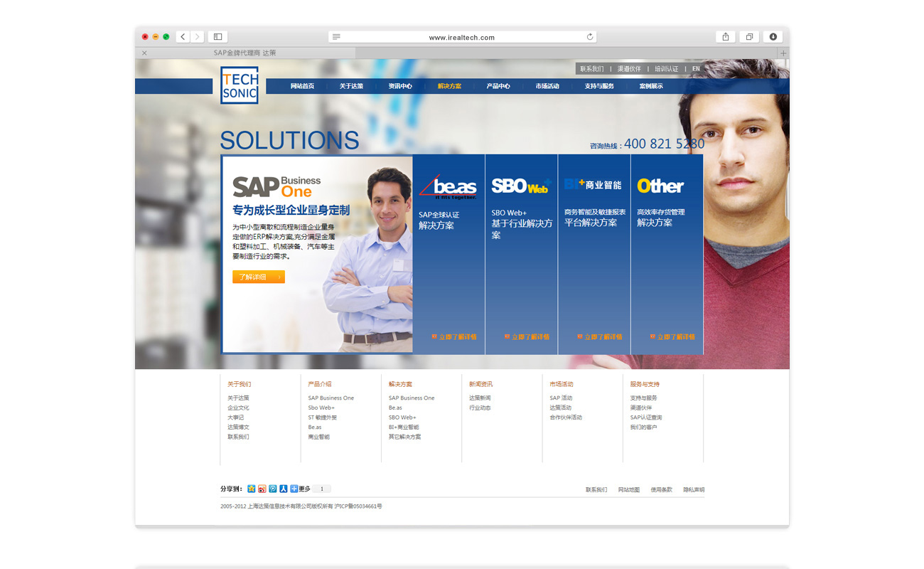Select the SAP金牌代理商 达策 tab
The width and height of the screenshot is (924, 569).
pos(245,53)
